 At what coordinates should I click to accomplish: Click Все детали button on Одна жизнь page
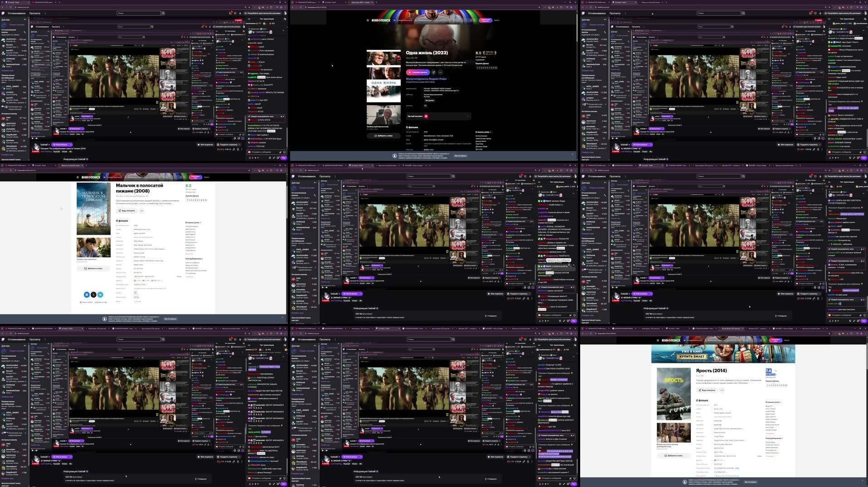click(430, 101)
